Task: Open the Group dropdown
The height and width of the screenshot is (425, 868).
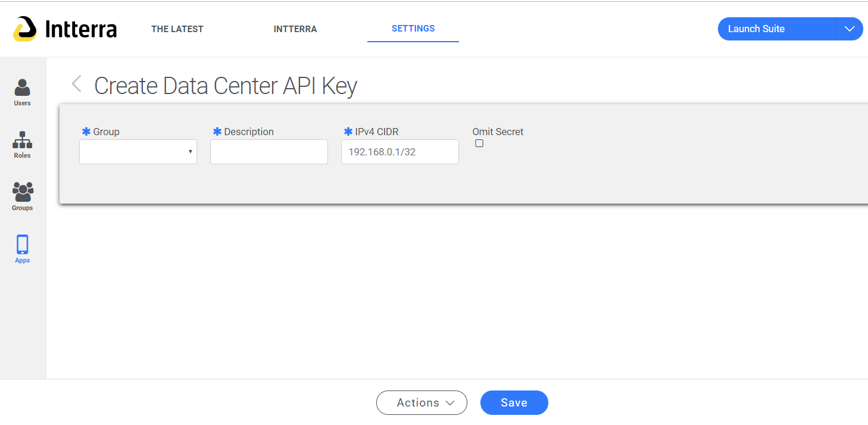Action: click(138, 152)
